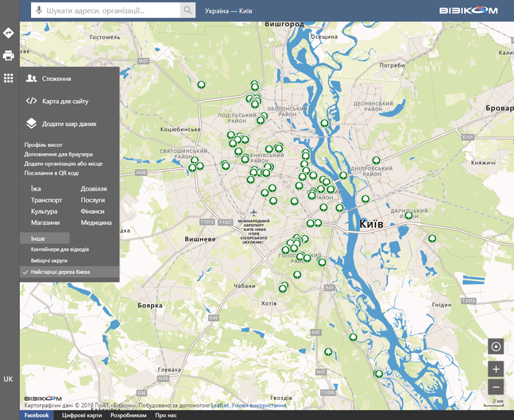Switch language via UK selector
The height and width of the screenshot is (420, 514).
click(x=9, y=379)
